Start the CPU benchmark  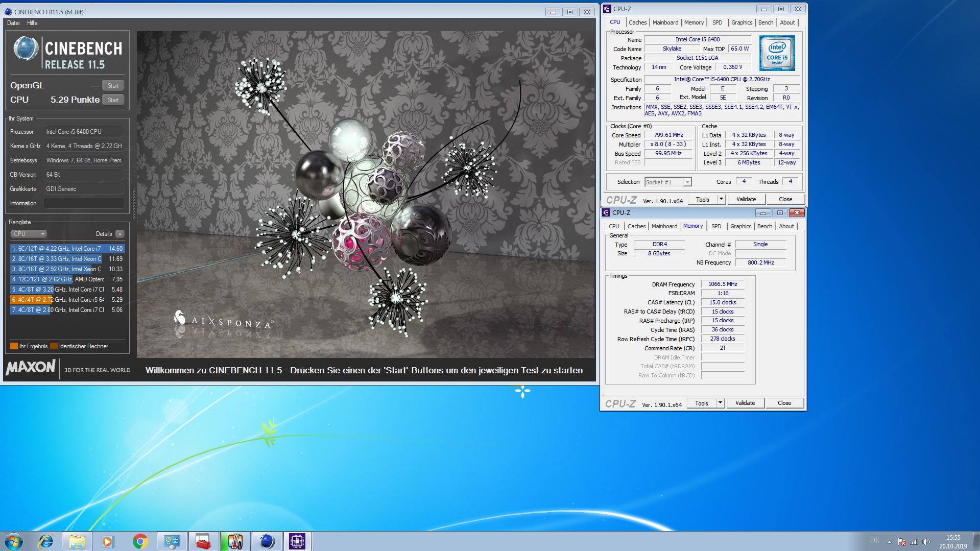tap(113, 100)
